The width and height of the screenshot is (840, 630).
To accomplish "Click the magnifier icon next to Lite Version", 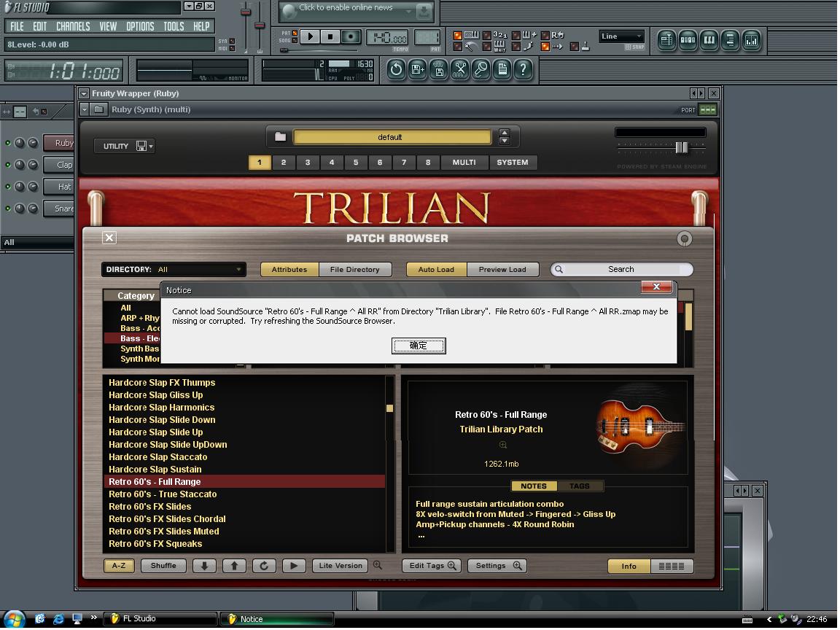I will [x=378, y=565].
